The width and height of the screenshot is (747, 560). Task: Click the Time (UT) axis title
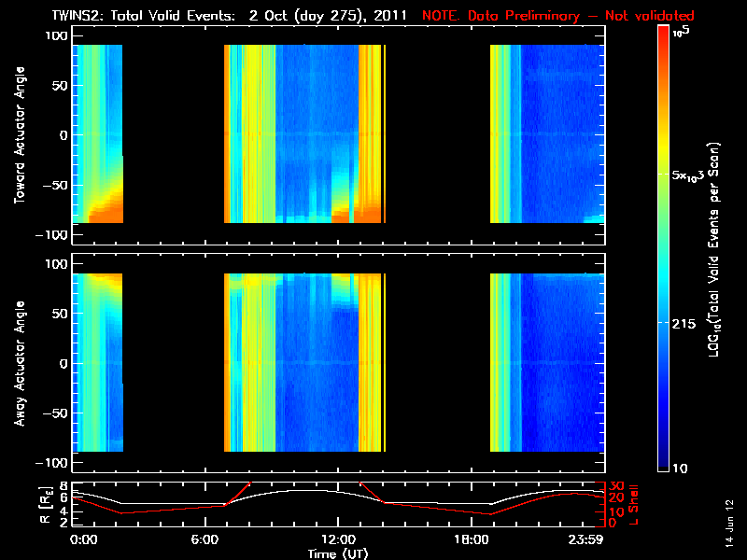click(x=338, y=553)
